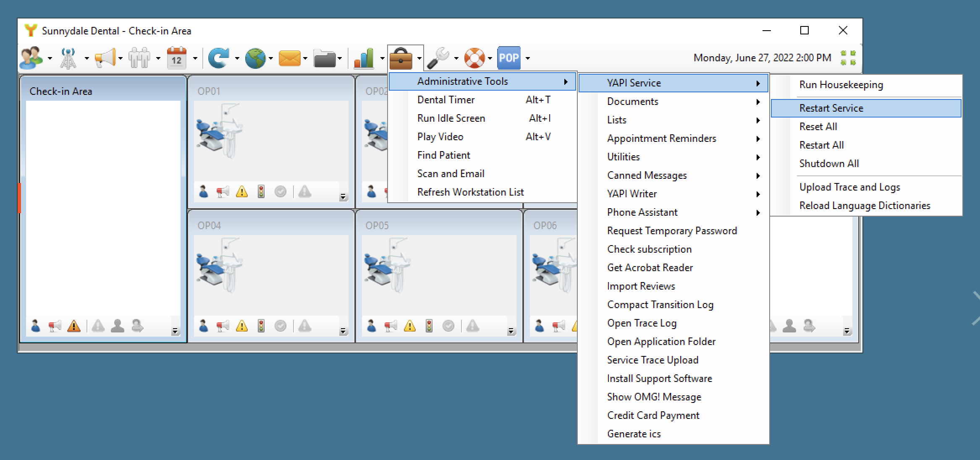Click the lifebuoy help icon
This screenshot has height=460, width=980.
pos(475,58)
